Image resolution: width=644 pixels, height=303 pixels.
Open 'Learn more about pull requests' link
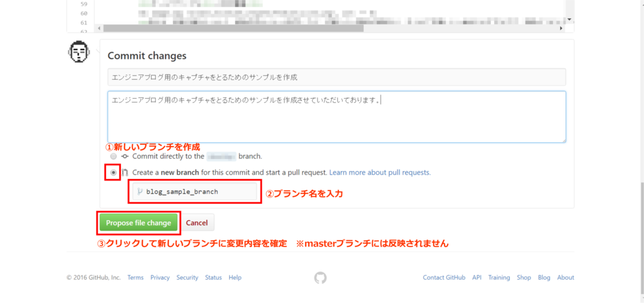380,172
